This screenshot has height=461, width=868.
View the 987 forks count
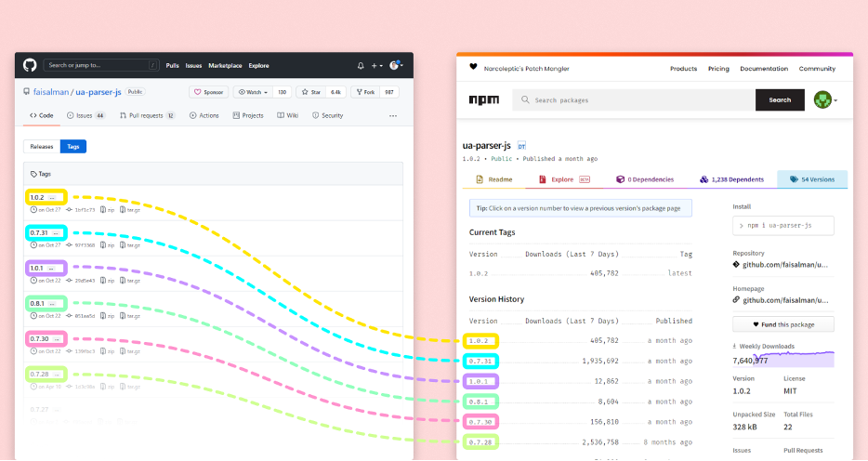(389, 92)
